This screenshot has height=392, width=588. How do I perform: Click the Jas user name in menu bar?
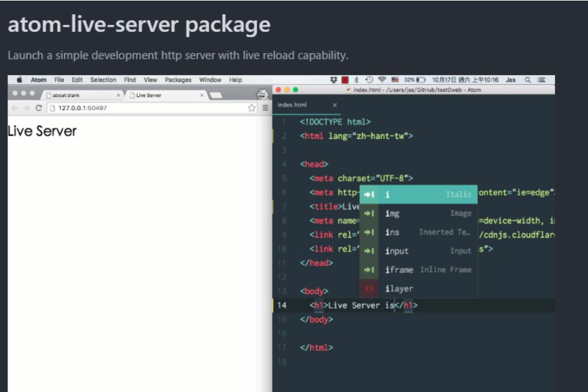511,80
